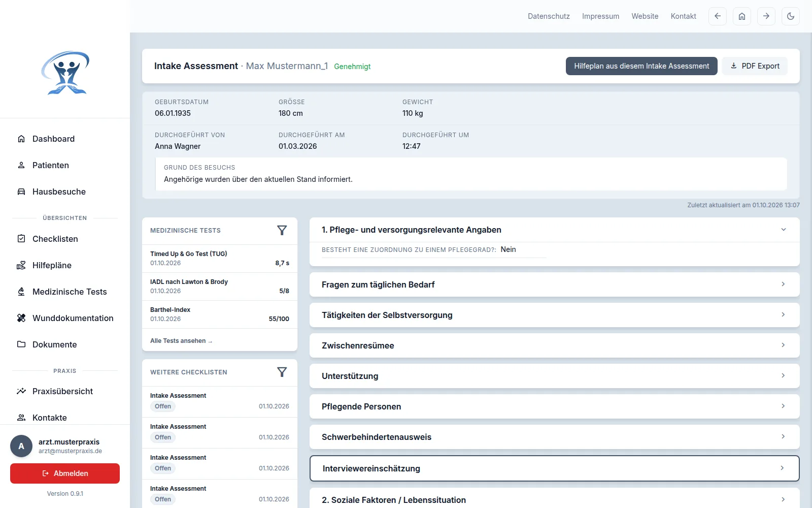This screenshot has height=508, width=812.
Task: Expand Tätigkeiten der Selbstversorgung section
Action: 554,315
